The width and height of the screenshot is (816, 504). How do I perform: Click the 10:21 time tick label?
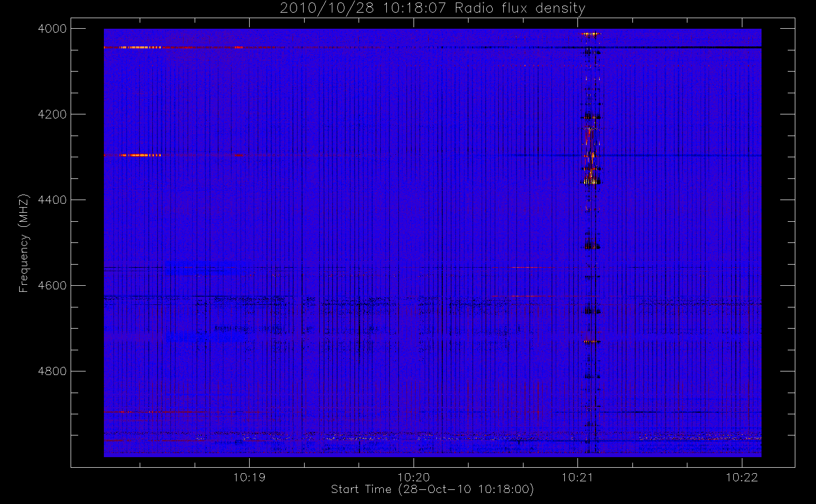[x=577, y=477]
